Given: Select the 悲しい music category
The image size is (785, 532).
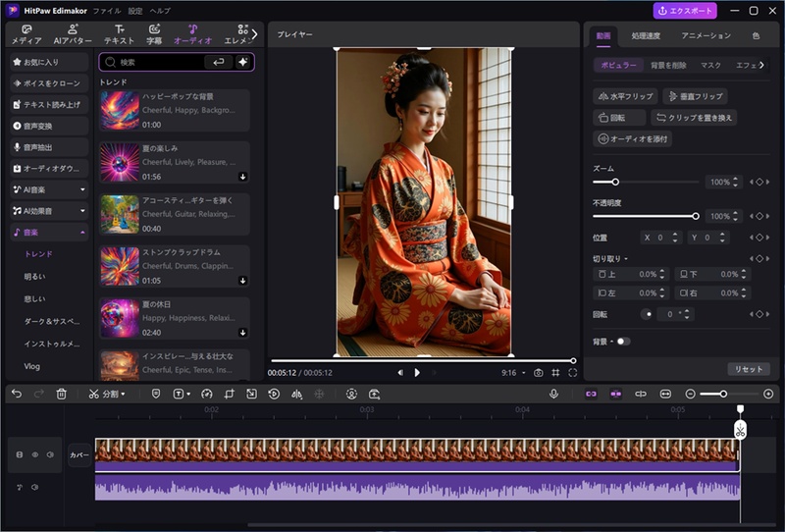Looking at the screenshot, I should point(34,299).
